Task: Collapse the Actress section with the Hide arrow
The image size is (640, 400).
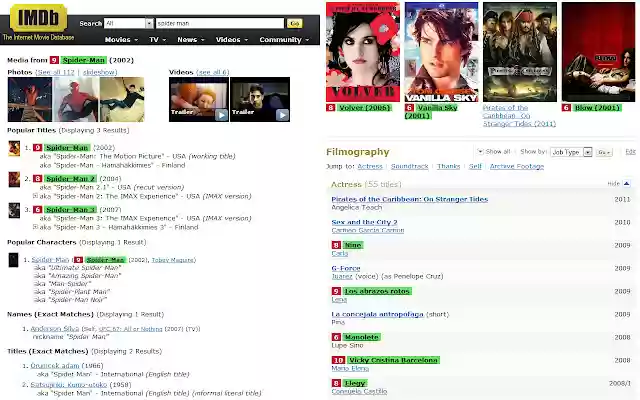Action: pos(626,184)
